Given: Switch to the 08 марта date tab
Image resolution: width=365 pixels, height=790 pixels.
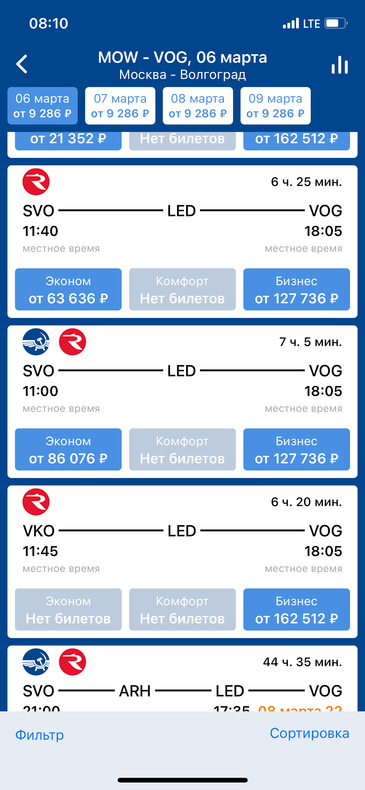Looking at the screenshot, I should 198,106.
